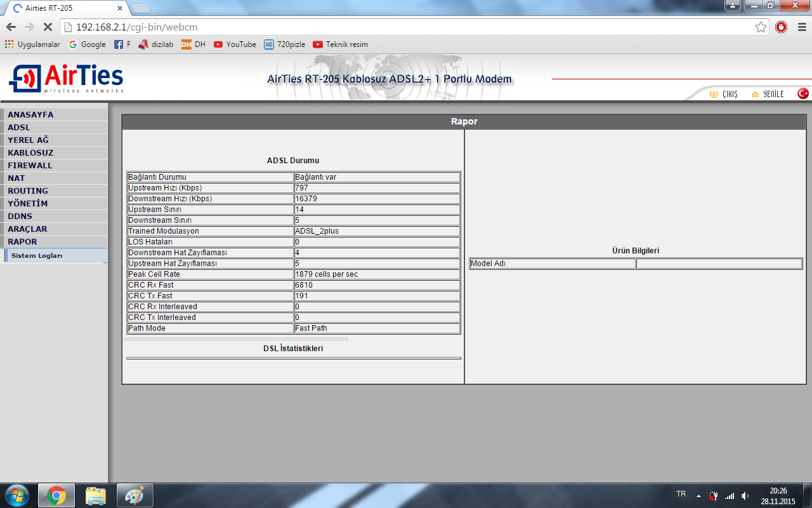Click the red adblock extension icon
This screenshot has height=508, width=812.
782,27
